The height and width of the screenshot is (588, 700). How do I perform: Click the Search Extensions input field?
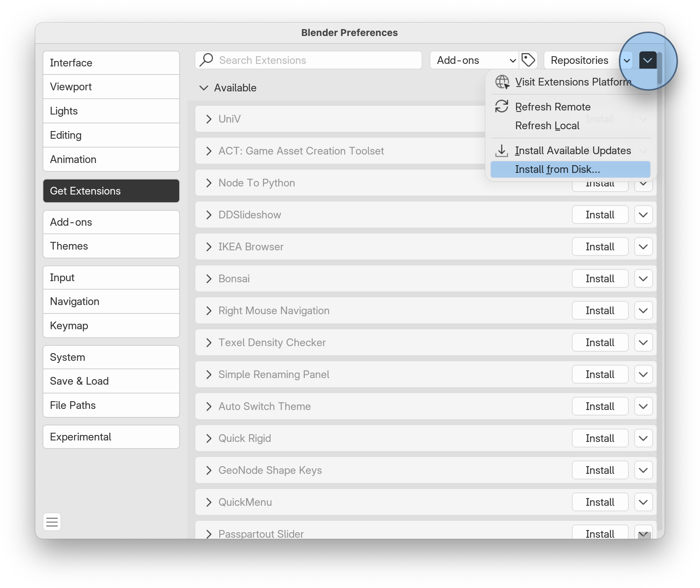[308, 60]
